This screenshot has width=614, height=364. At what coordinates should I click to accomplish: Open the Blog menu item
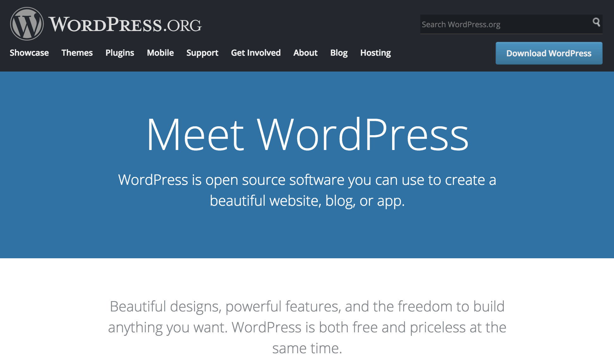point(339,53)
